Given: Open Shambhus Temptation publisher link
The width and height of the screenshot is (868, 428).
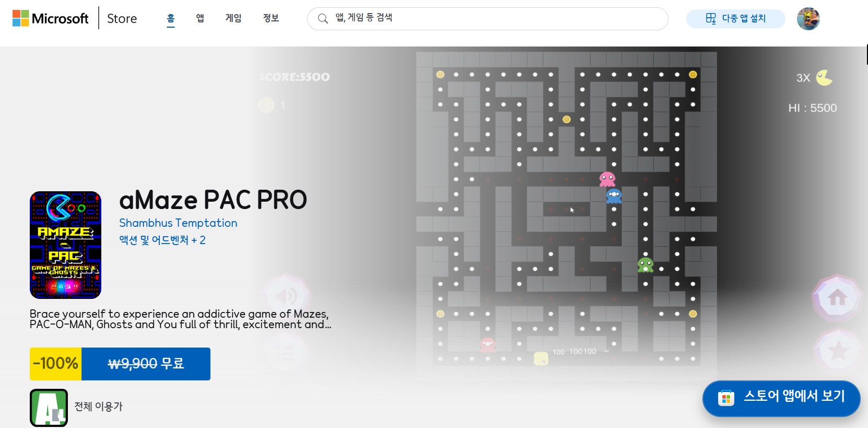Looking at the screenshot, I should (178, 223).
